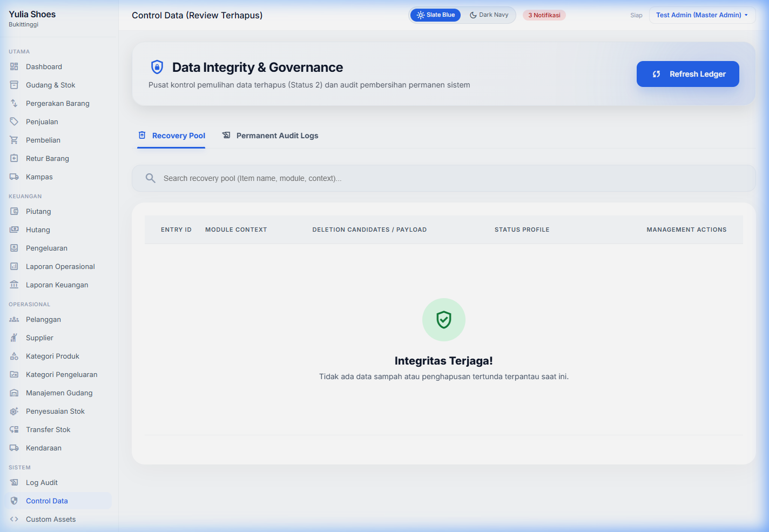Open the Log Audit page link
This screenshot has width=769, height=532.
59,482
